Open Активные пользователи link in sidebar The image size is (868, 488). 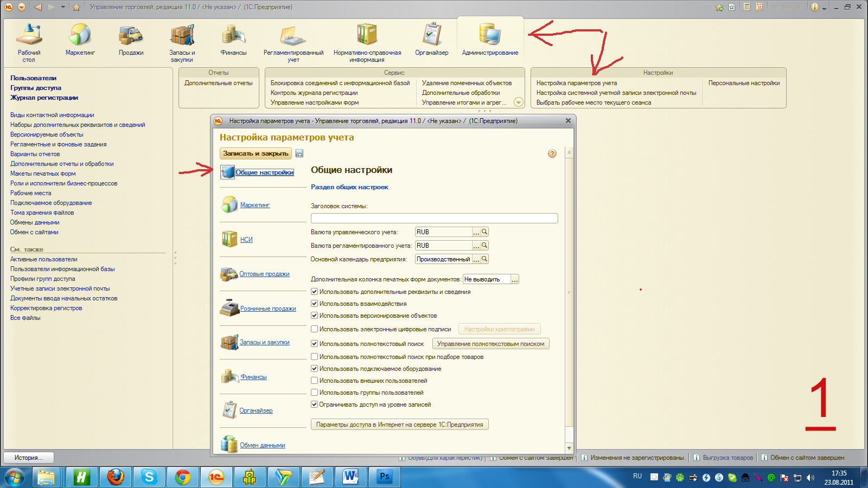coord(43,259)
